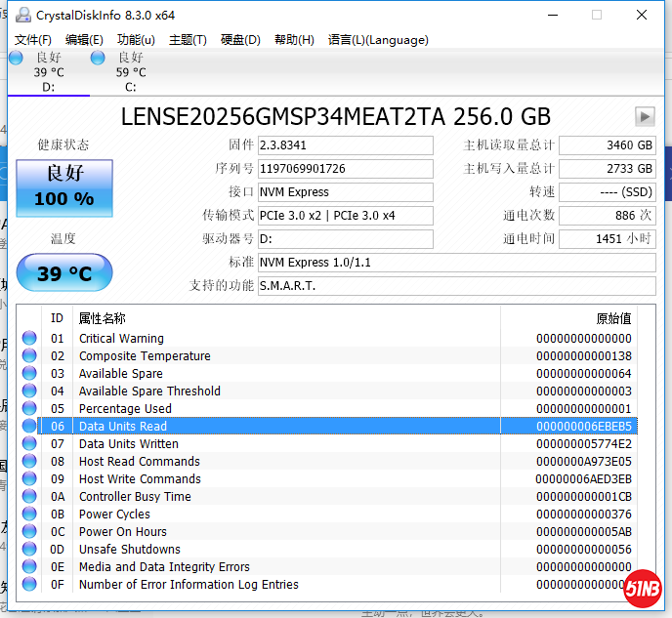Click status icon for Critical Warning row
This screenshot has width=672, height=618.
pyautogui.click(x=29, y=338)
